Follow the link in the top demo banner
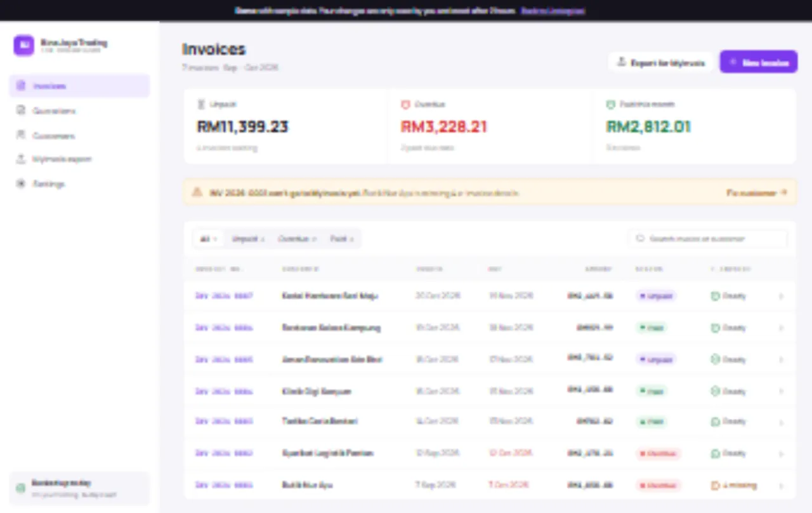The height and width of the screenshot is (513, 812). (x=553, y=11)
